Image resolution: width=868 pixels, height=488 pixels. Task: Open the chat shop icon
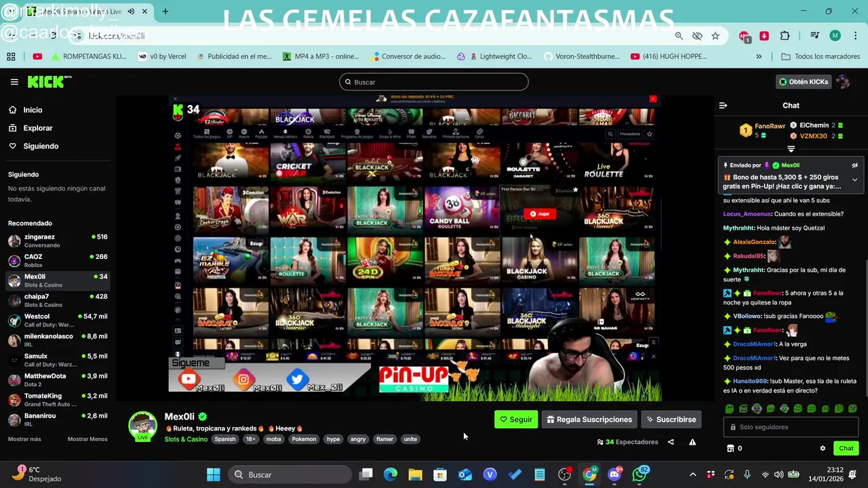point(730,449)
